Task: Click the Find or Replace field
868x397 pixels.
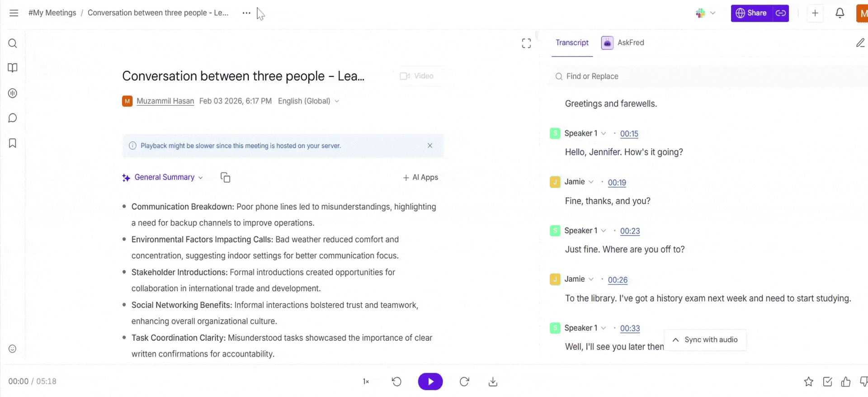Action: [709, 76]
